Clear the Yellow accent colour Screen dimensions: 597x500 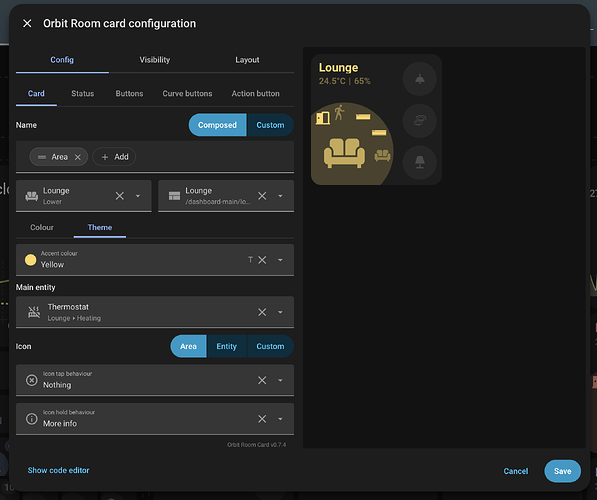pos(262,260)
